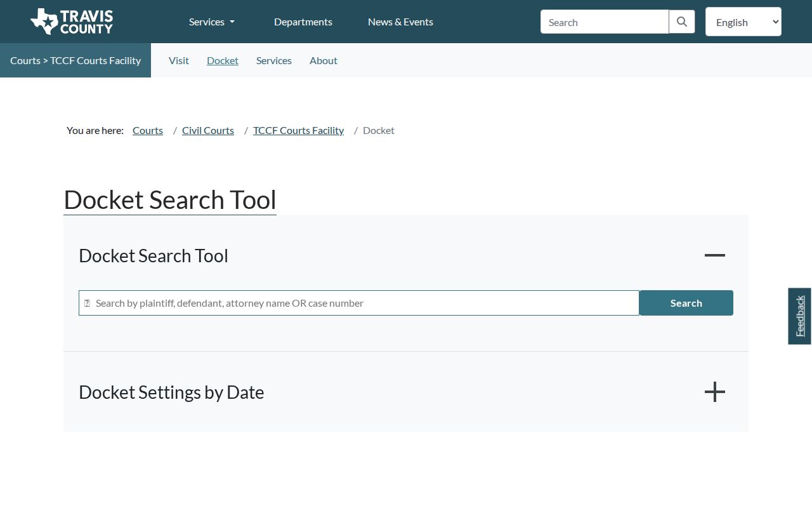Open the Services tab in courts navigation
This screenshot has width=812, height=508.
point(274,60)
